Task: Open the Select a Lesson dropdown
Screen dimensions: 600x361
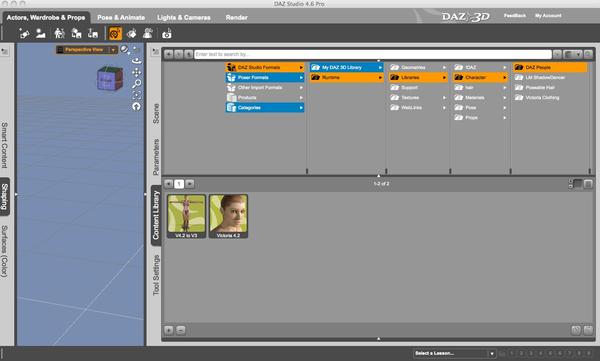Action: coord(455,353)
